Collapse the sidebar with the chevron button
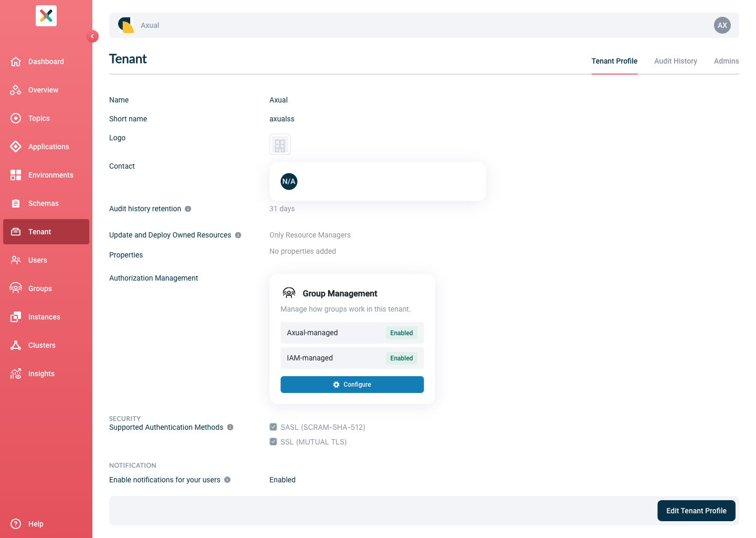The image size is (756, 538). (92, 36)
